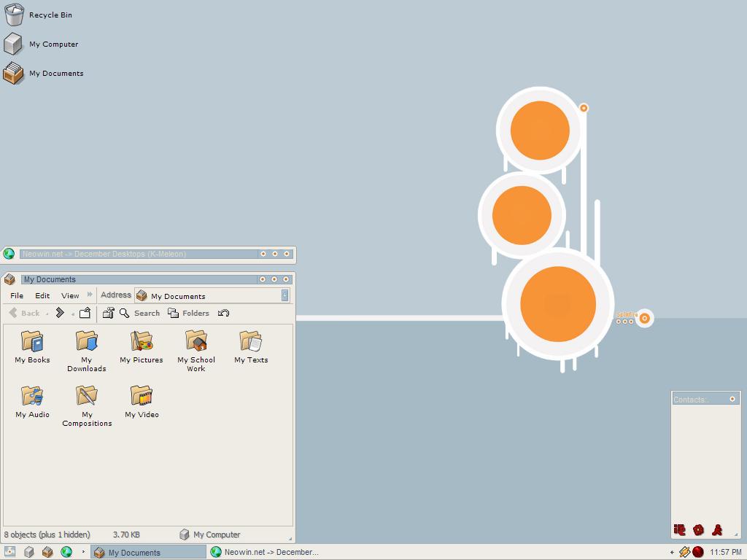The height and width of the screenshot is (560, 747).
Task: Expand the Address bar dropdown arrow
Action: pos(285,295)
